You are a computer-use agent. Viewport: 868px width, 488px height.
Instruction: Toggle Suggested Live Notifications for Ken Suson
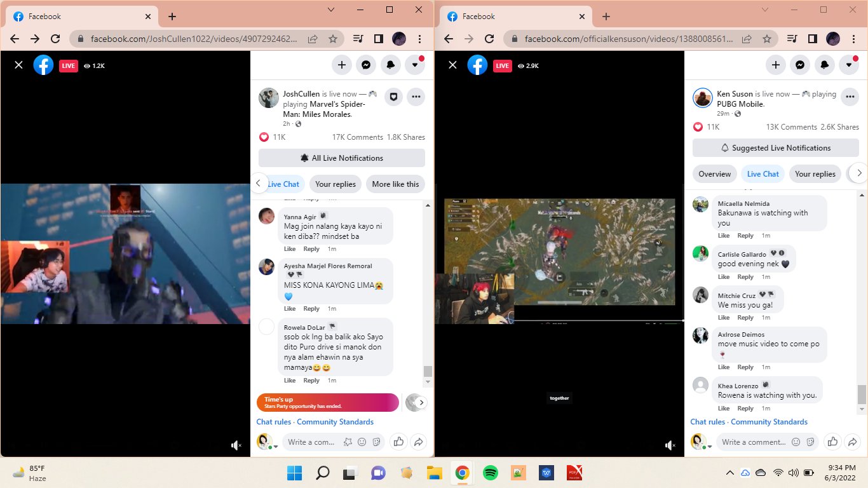(x=776, y=147)
